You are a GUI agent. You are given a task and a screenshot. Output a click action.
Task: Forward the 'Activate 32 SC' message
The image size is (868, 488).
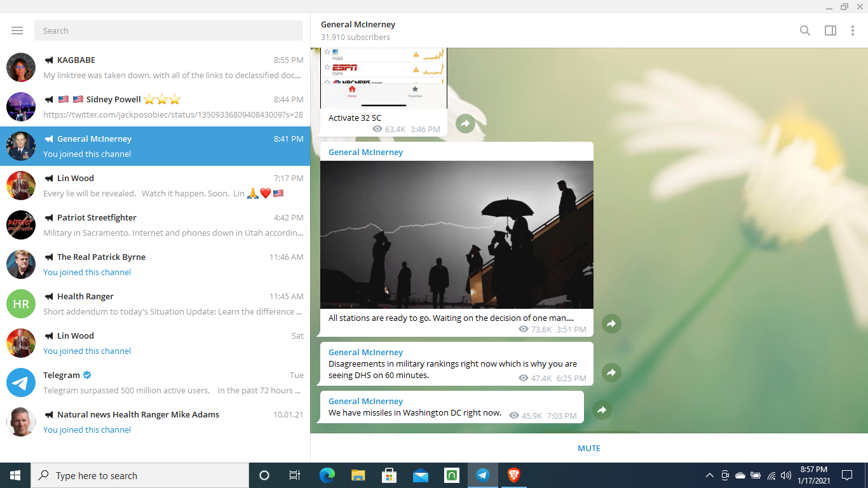pyautogui.click(x=465, y=123)
